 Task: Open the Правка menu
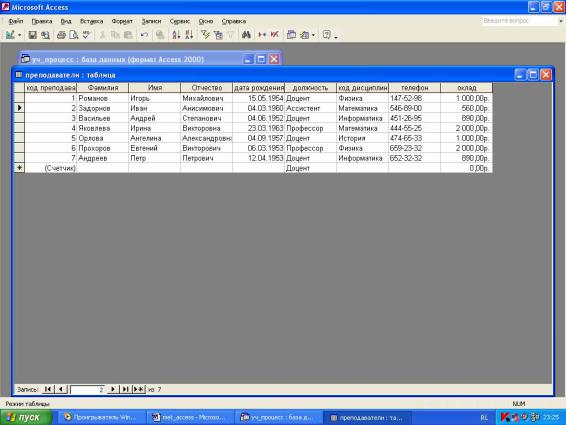[42, 21]
